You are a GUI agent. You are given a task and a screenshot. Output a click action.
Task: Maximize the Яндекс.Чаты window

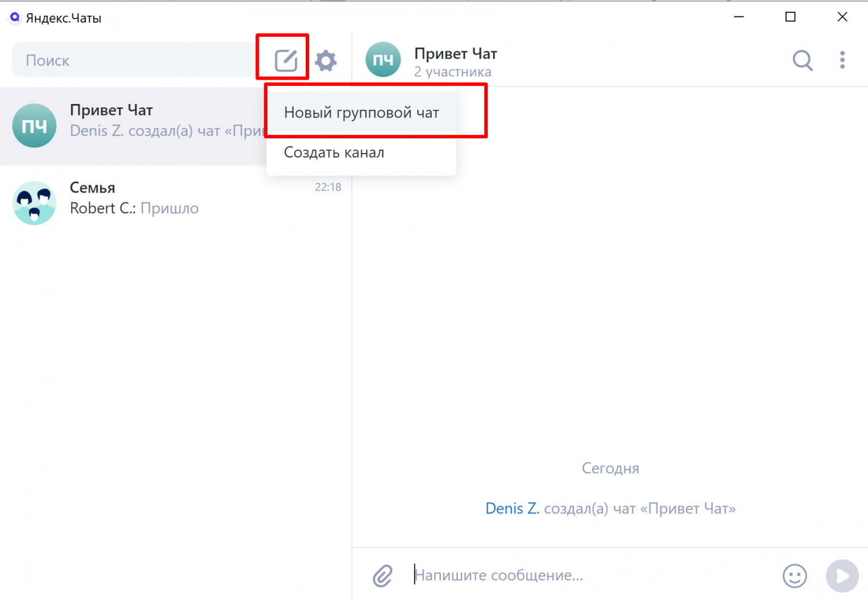(791, 17)
